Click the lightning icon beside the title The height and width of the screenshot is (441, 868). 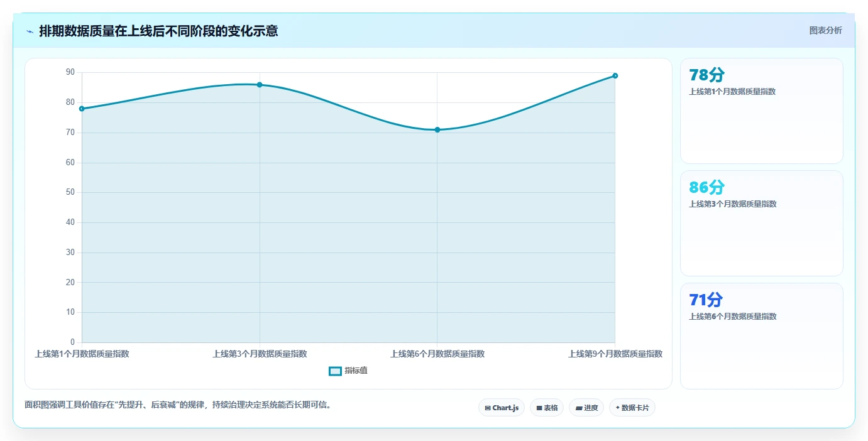click(30, 31)
